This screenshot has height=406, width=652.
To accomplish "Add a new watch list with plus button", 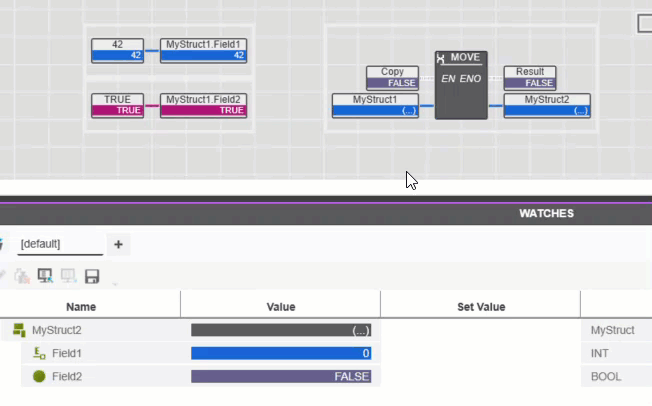I will (118, 244).
